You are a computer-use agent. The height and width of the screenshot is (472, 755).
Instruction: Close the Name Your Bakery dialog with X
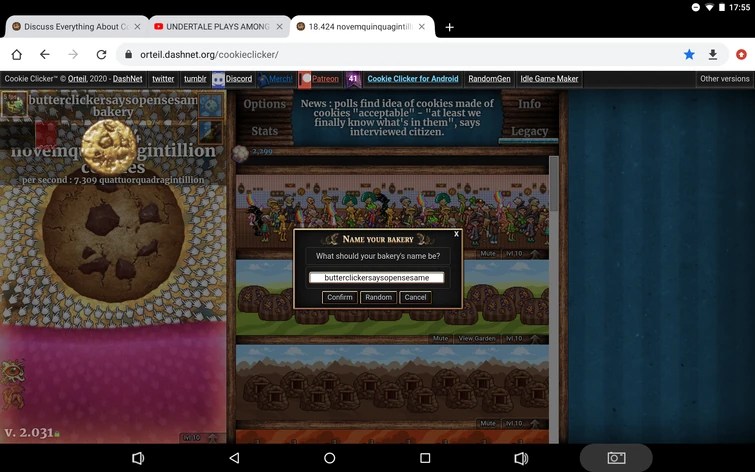456,234
